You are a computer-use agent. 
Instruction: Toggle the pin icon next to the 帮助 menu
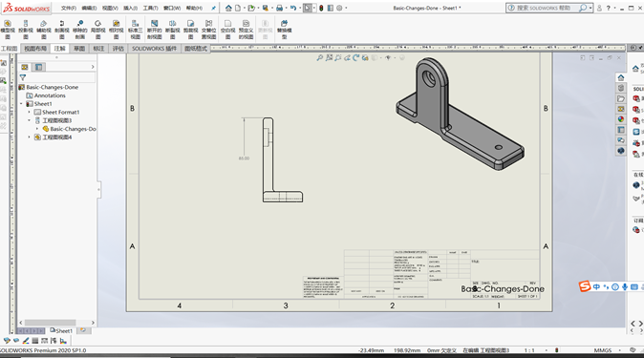tap(214, 8)
